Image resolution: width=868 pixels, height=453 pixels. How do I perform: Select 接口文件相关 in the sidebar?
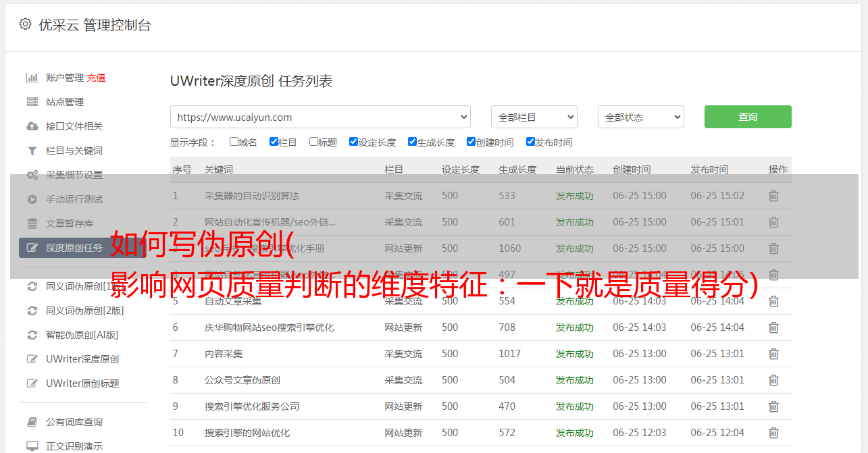point(74,126)
